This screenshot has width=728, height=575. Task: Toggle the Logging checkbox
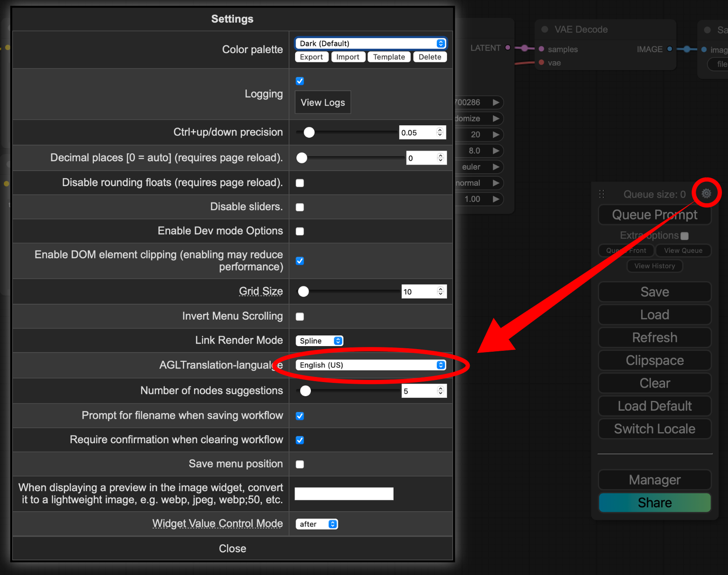click(x=300, y=81)
